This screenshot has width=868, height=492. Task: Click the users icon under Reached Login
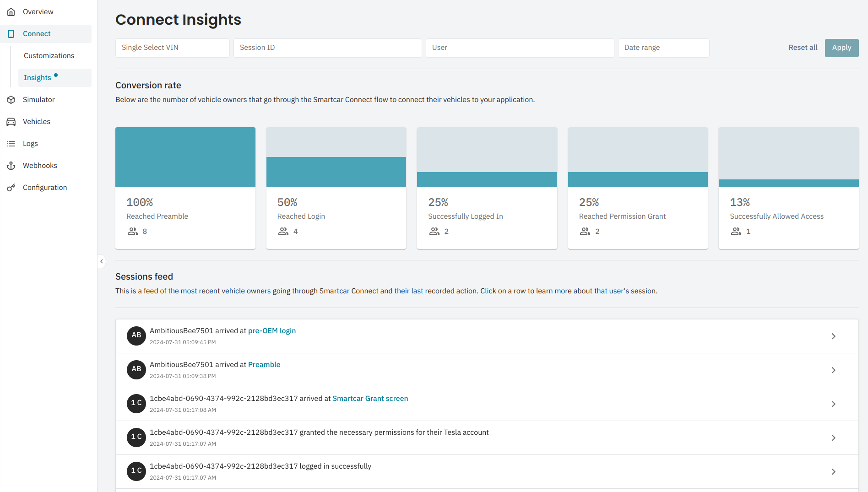click(283, 231)
